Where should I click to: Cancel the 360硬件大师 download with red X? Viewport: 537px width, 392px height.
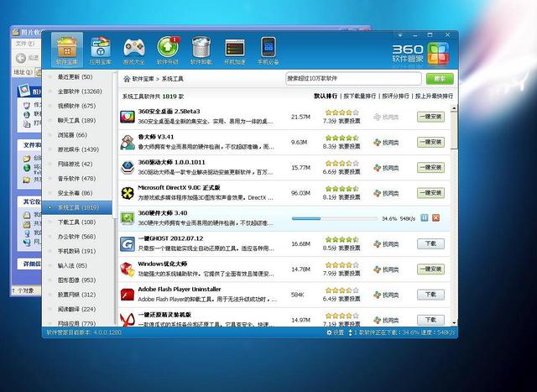[x=435, y=218]
